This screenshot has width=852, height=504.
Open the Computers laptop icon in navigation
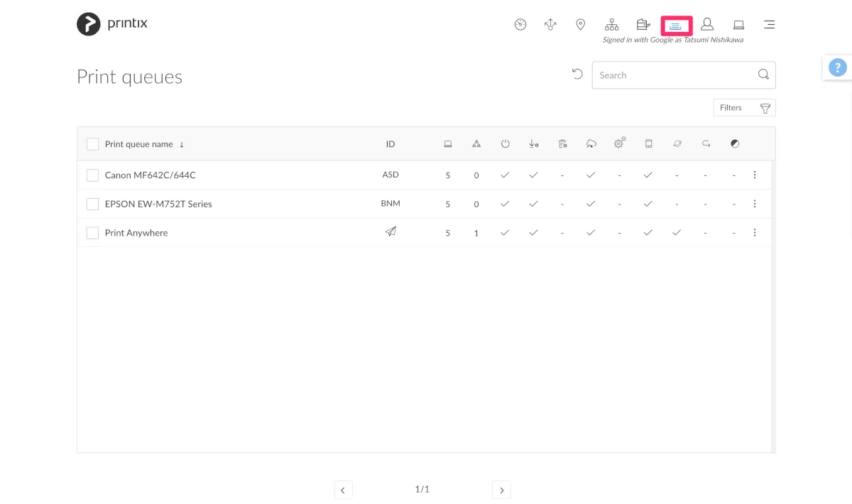(738, 25)
